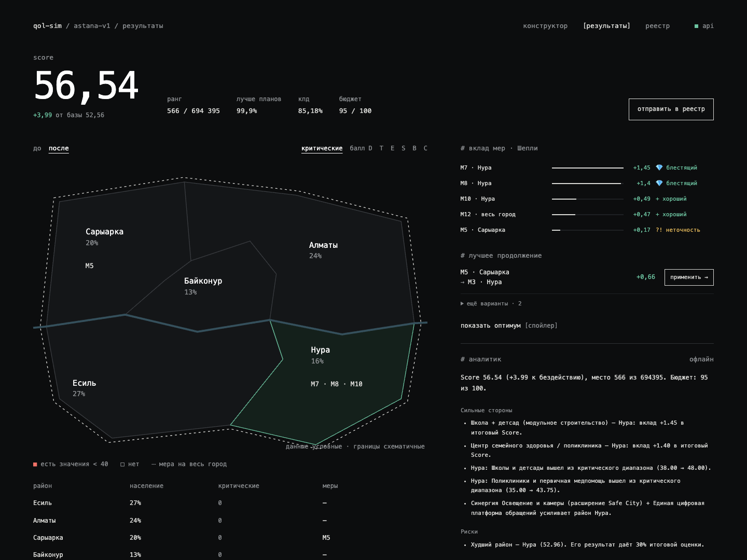Screen dimensions: 747x560
Task: Apply the best continuation with применить
Action: [689, 277]
